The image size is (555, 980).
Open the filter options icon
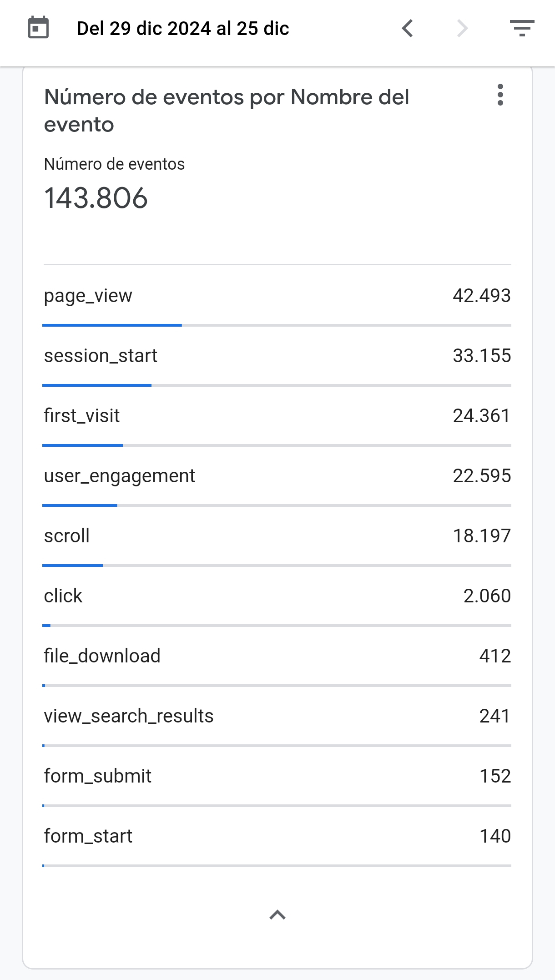point(522,28)
